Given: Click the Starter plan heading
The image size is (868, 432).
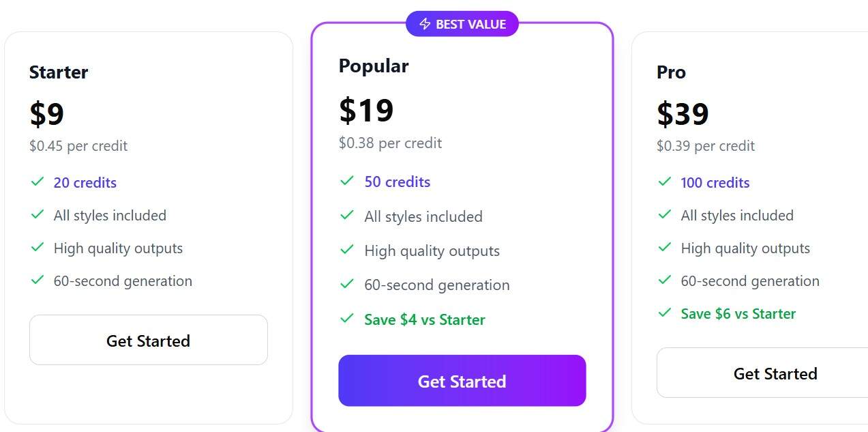Looking at the screenshot, I should tap(59, 72).
